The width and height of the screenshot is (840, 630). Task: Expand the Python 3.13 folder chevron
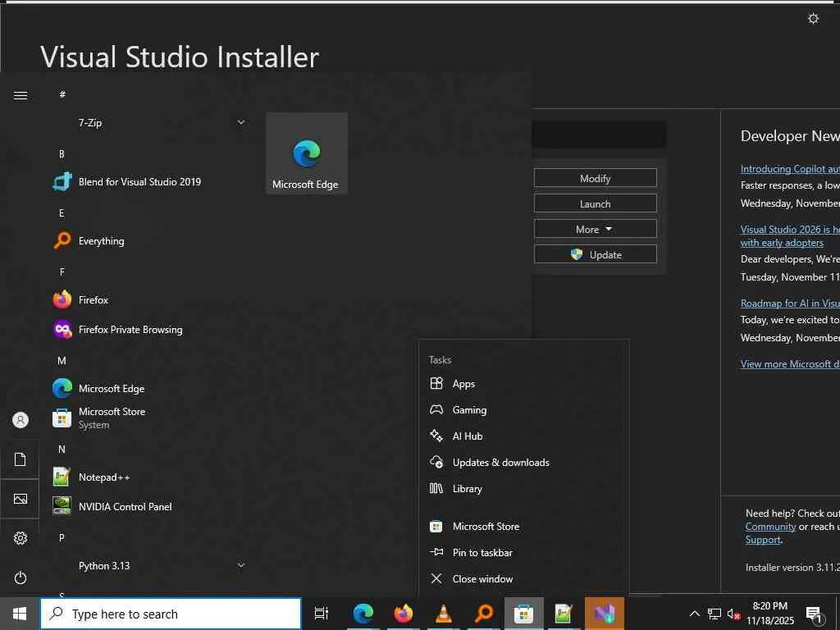click(x=241, y=565)
